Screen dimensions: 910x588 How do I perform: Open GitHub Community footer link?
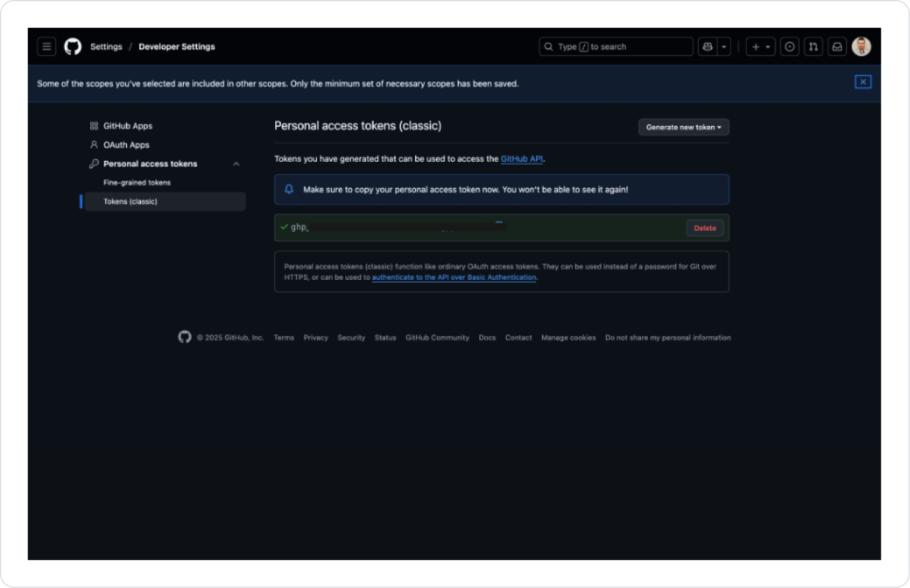(437, 337)
